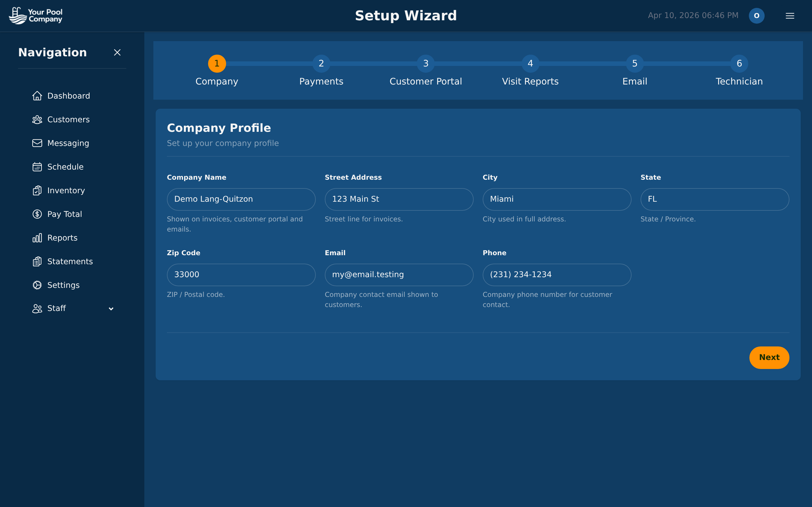Expand the Staff section in navigation
Image resolution: width=812 pixels, height=507 pixels.
pos(111,308)
